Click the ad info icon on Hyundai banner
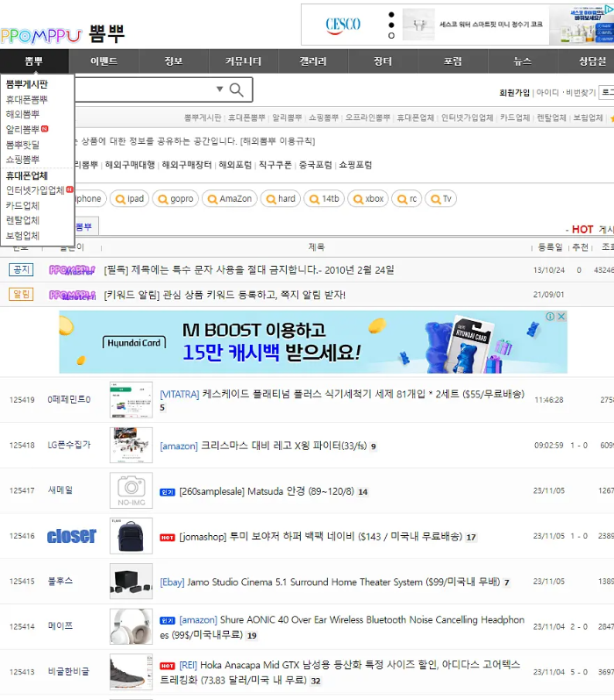 [550, 316]
